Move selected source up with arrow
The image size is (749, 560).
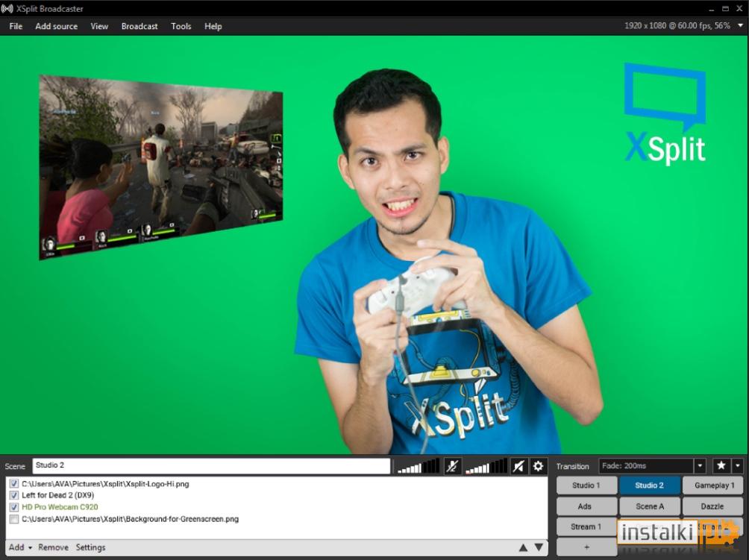click(x=524, y=547)
